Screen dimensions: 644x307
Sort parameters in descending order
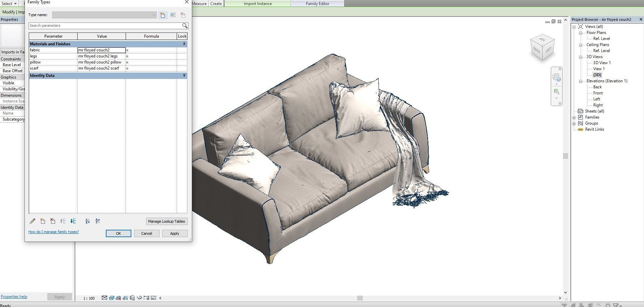tap(98, 221)
